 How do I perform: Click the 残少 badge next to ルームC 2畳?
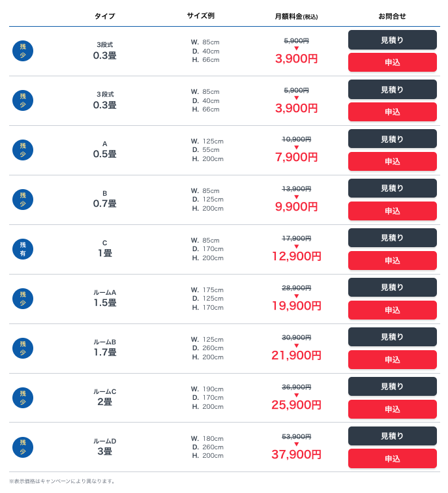tap(23, 398)
